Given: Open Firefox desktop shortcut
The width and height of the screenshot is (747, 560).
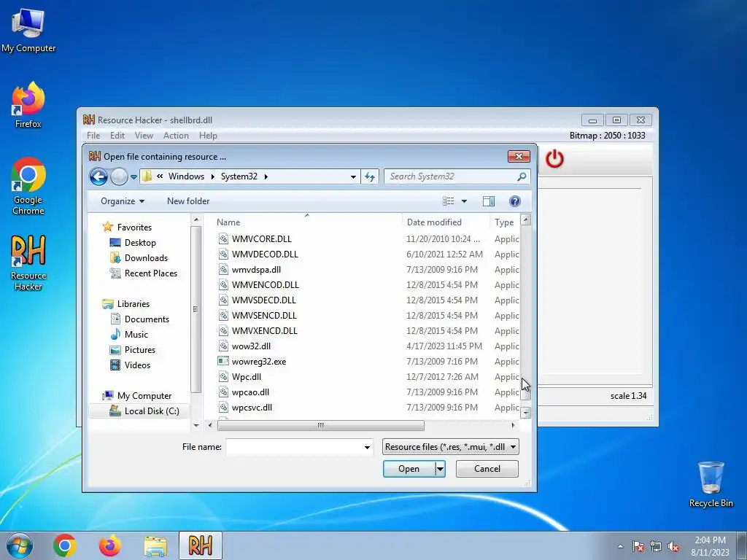Looking at the screenshot, I should coord(28,105).
